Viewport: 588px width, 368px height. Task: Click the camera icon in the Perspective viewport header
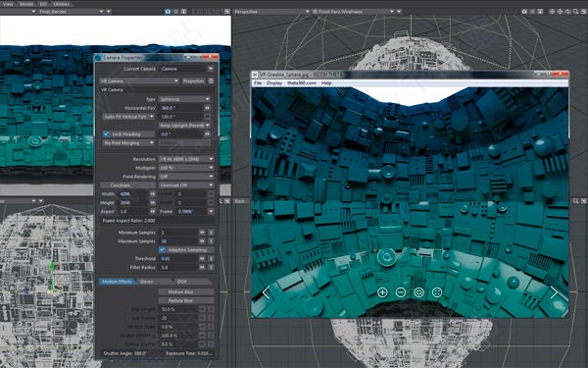click(x=524, y=12)
